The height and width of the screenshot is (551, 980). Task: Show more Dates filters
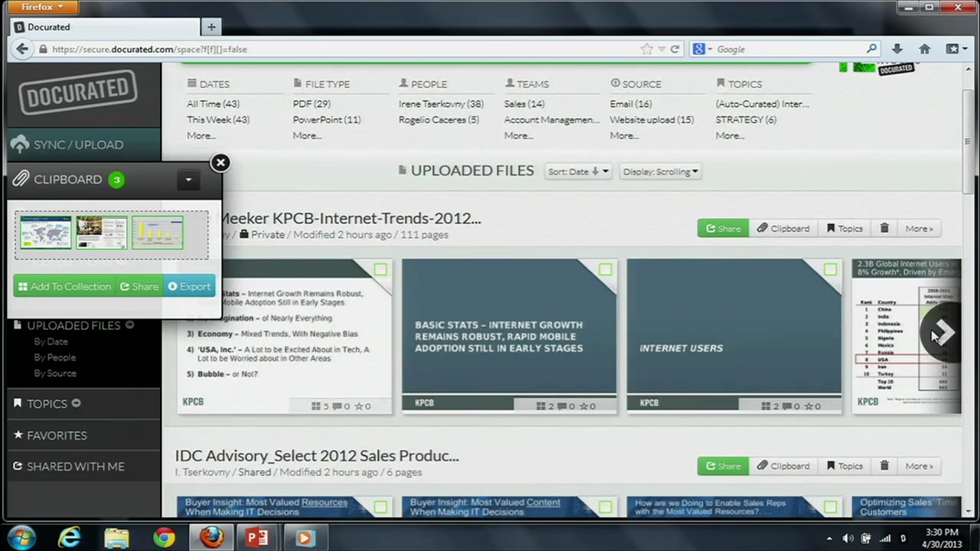click(201, 135)
